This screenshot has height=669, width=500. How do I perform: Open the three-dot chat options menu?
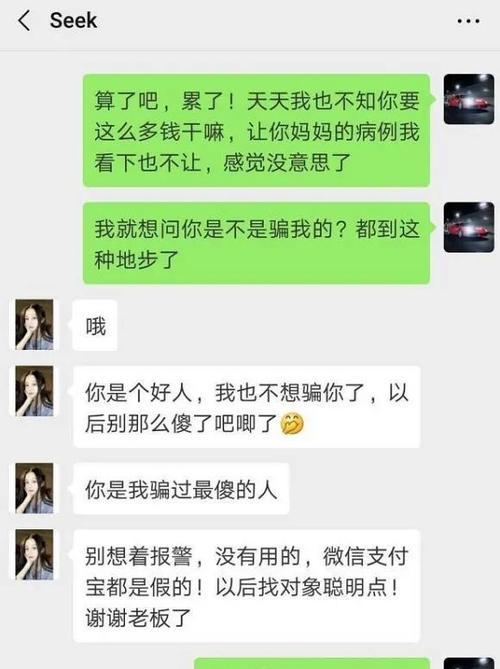pos(468,20)
